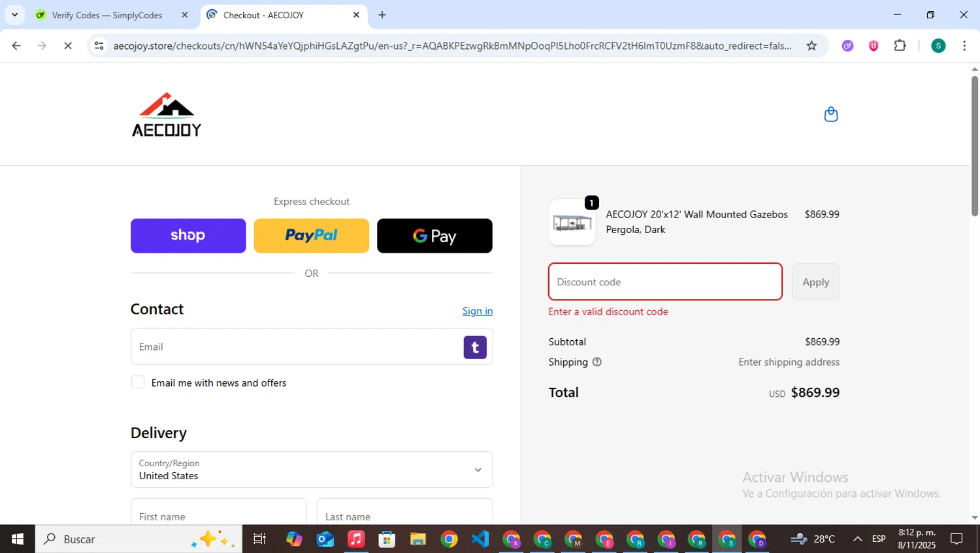Tick Email me with news and offers

138,382
